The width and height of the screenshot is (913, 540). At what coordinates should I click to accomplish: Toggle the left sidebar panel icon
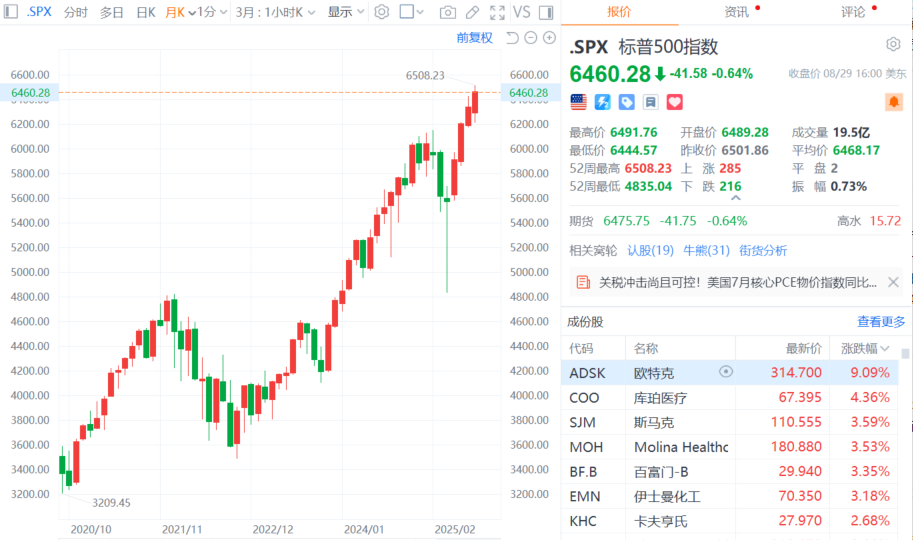tap(10, 12)
